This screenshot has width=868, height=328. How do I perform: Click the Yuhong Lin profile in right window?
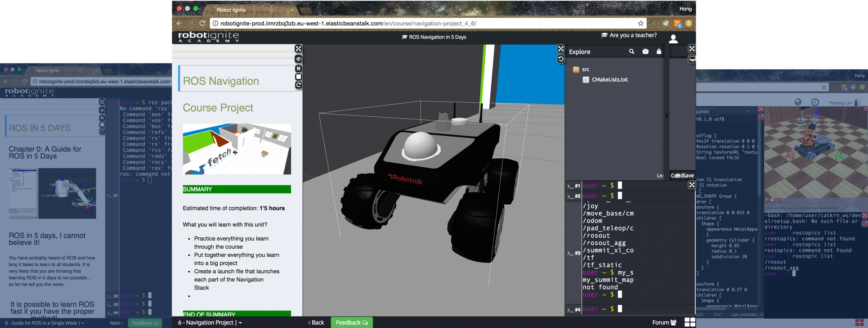pyautogui.click(x=844, y=103)
